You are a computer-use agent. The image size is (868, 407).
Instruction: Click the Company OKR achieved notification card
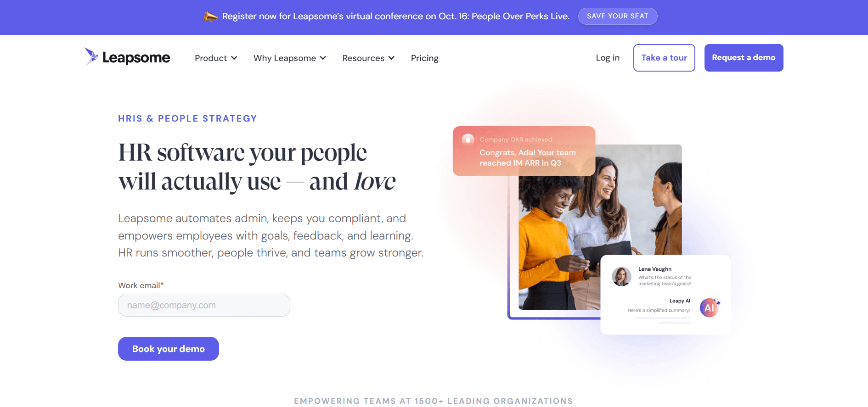pos(524,151)
